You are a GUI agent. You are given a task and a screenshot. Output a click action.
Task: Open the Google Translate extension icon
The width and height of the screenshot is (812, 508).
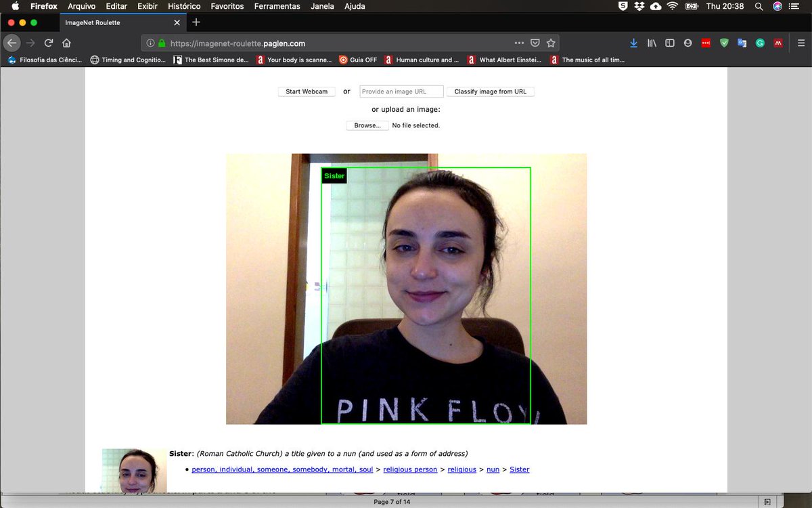click(x=742, y=43)
